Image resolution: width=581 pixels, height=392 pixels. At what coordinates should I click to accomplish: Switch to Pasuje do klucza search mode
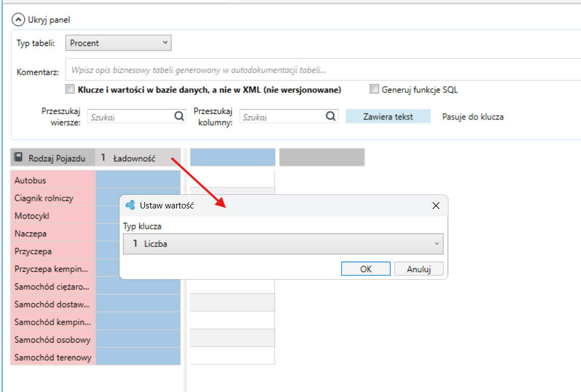[x=473, y=117]
